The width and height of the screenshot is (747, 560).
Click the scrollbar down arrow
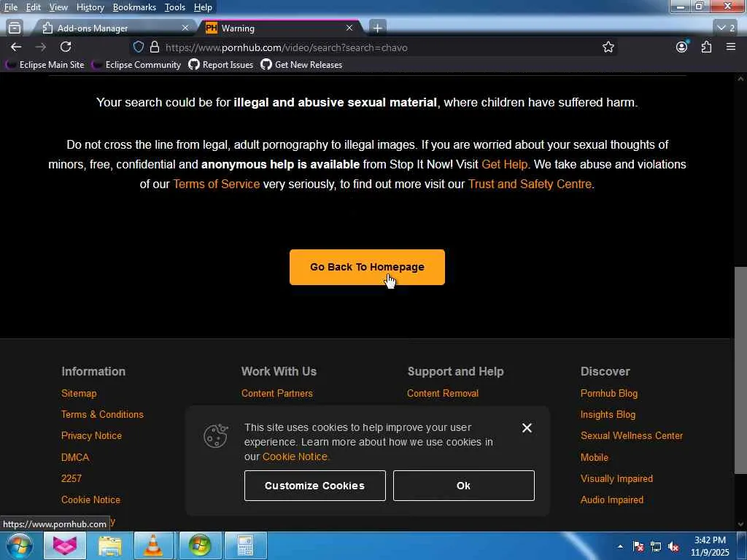click(x=740, y=524)
